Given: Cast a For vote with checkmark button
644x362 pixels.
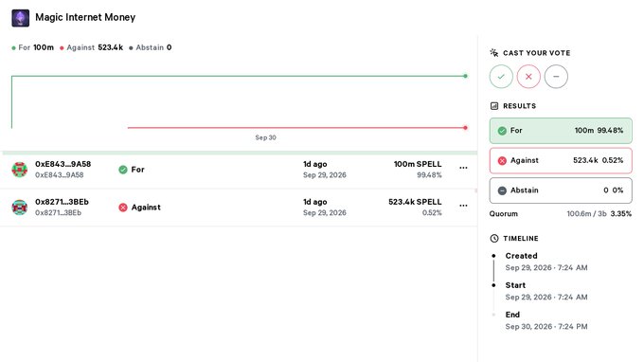Looking at the screenshot, I should tap(501, 77).
